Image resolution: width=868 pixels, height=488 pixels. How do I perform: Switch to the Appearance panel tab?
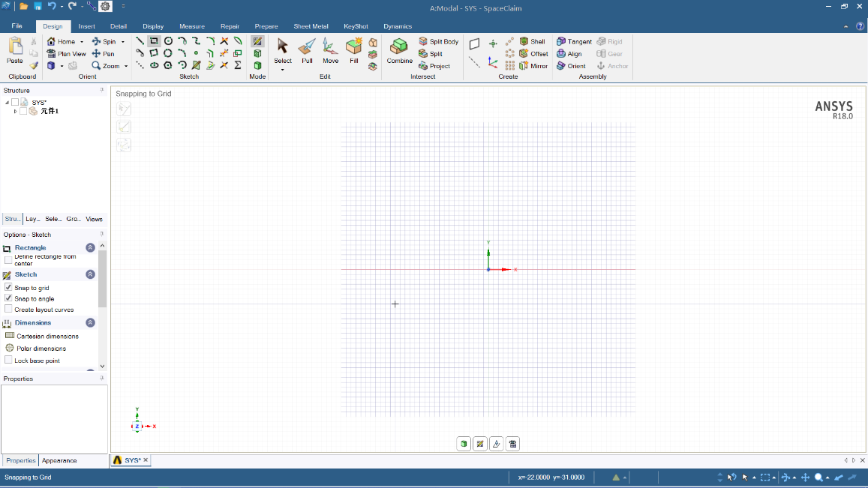point(59,460)
